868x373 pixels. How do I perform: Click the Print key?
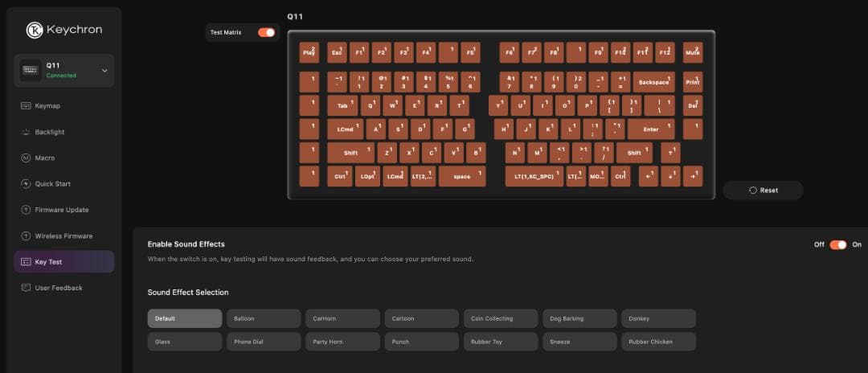(693, 82)
